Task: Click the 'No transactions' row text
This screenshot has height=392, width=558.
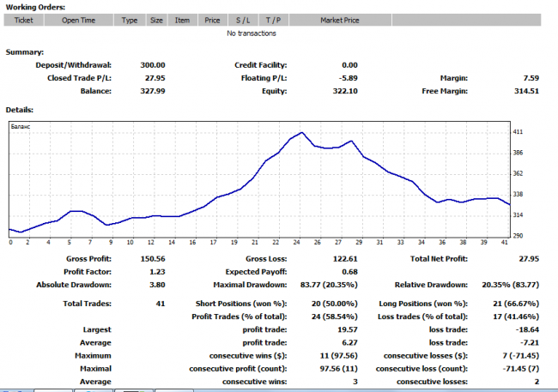Action: pyautogui.click(x=252, y=33)
